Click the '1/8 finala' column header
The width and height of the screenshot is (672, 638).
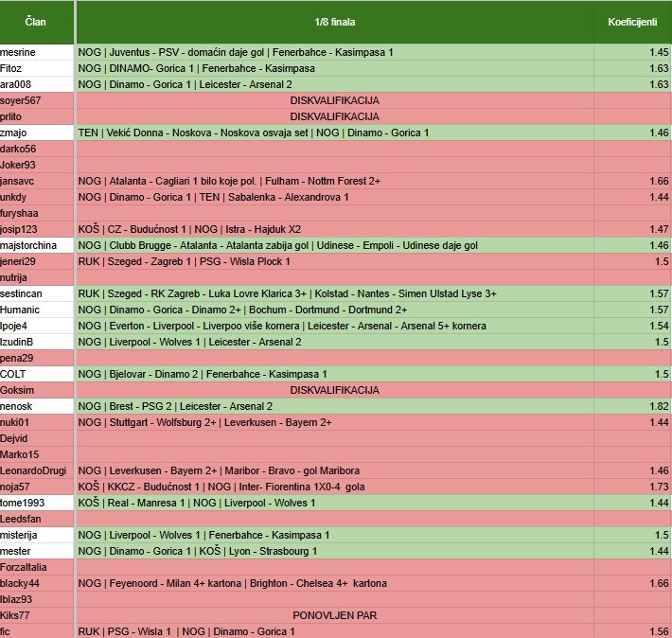[335, 22]
